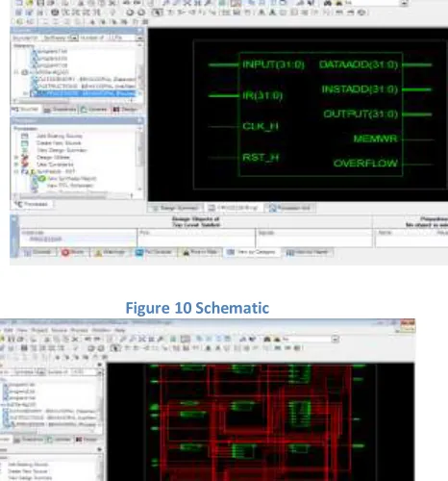
Task: Select PROCESSOR instance in Design Objects table
Action: click(45, 240)
